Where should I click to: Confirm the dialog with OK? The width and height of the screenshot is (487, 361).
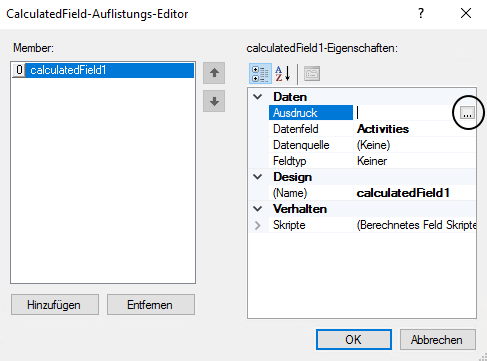(354, 340)
